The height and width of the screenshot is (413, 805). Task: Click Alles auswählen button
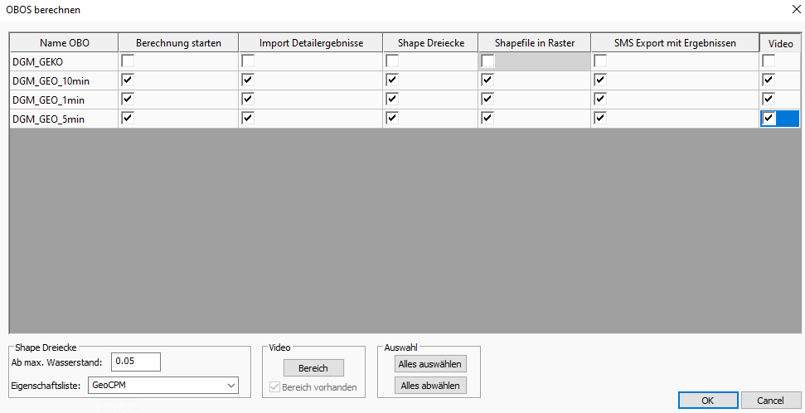pos(430,364)
